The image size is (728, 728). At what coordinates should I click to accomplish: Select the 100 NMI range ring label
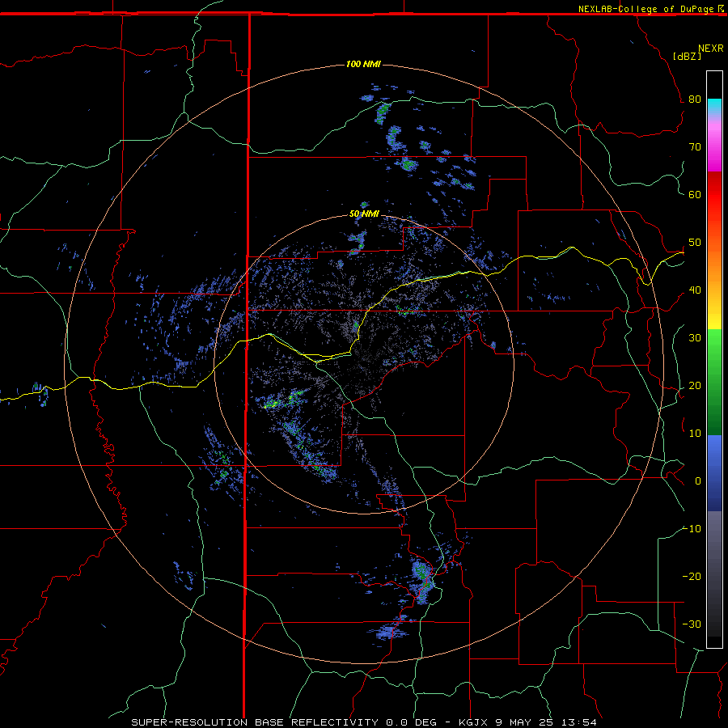pyautogui.click(x=363, y=64)
